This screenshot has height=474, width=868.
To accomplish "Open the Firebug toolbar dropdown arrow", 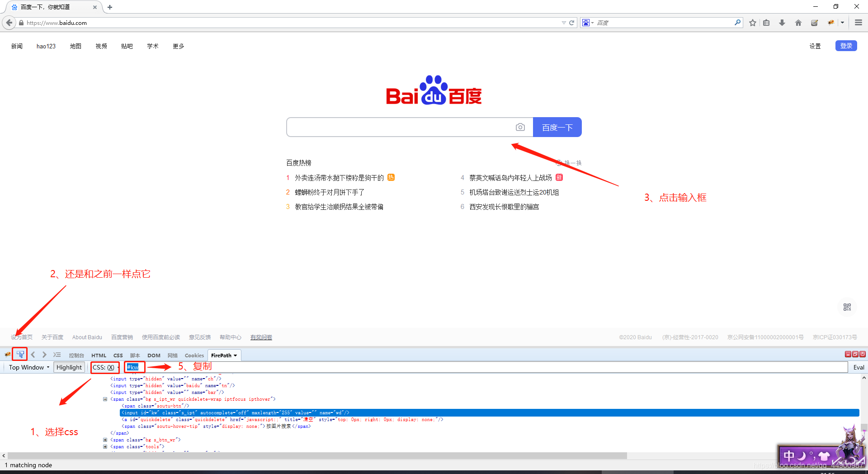I will click(842, 23).
